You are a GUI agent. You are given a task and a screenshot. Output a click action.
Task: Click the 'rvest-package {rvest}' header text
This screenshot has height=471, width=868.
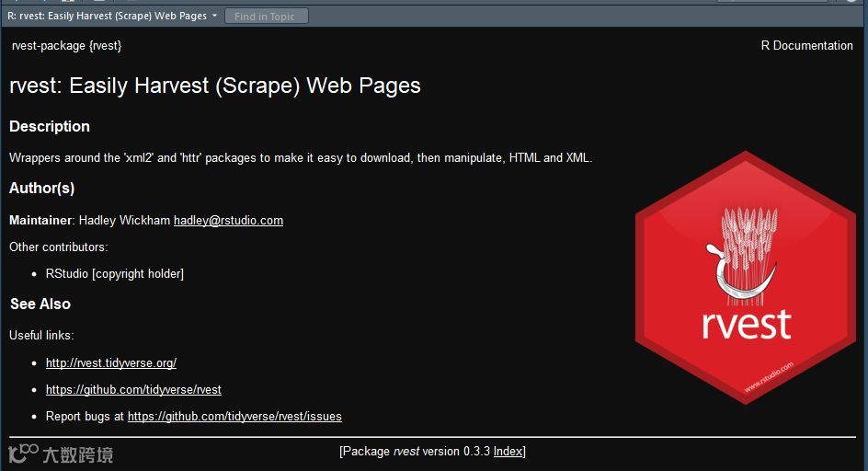pos(66,45)
